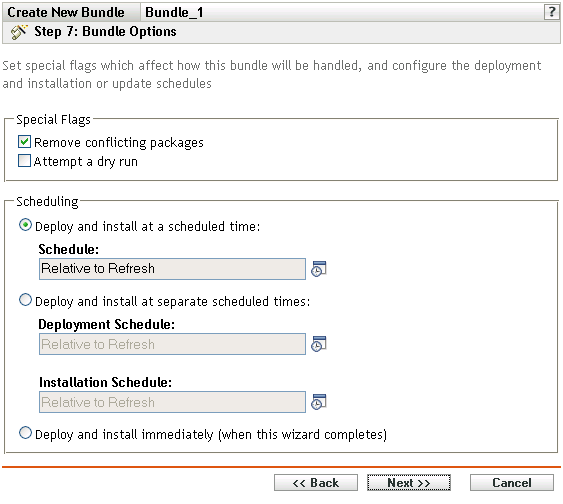Enable Attempt a dry run checkbox
This screenshot has width=563, height=504.
[24, 161]
